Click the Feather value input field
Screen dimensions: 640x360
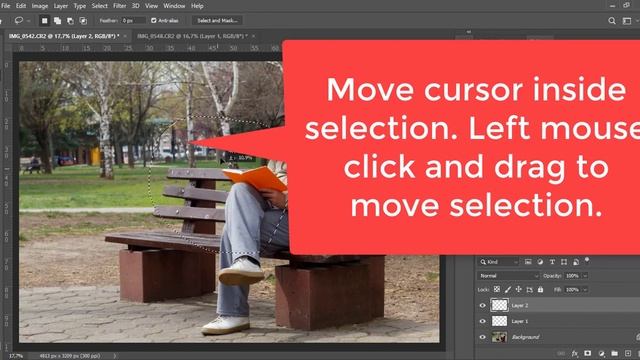coord(133,20)
